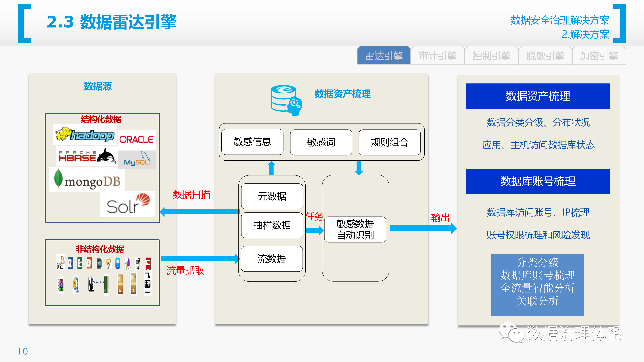Viewport: 644px width, 362px height.
Task: Click the WeChat logo watermark
Action: point(512,332)
